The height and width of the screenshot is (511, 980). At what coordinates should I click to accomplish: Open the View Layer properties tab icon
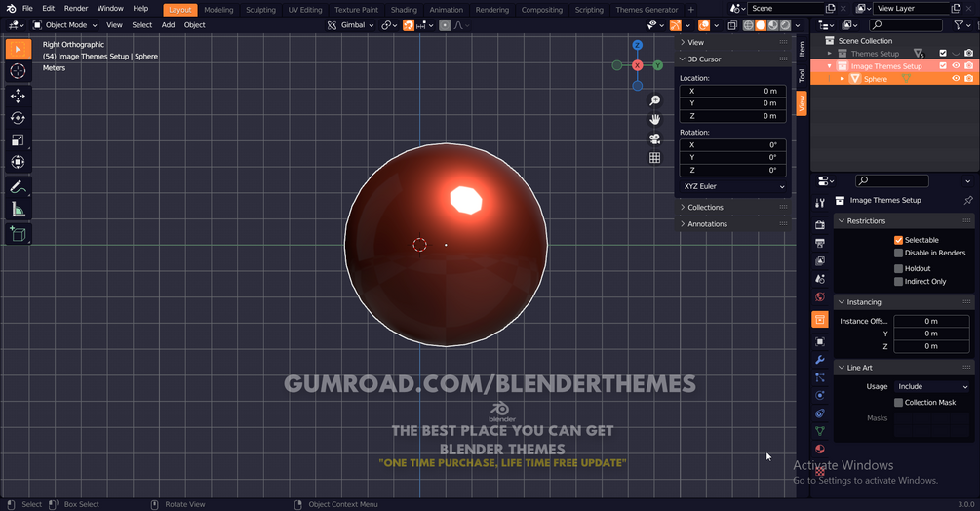820,260
